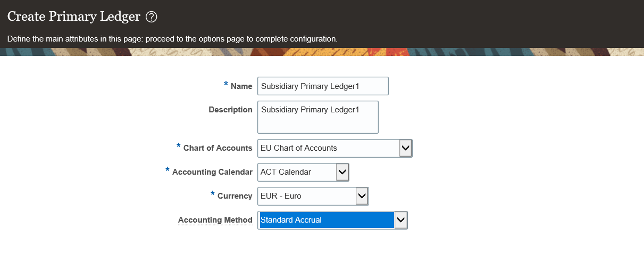The width and height of the screenshot is (644, 278).
Task: Expand the Chart of Accounts dropdown arrow
Action: (x=405, y=148)
